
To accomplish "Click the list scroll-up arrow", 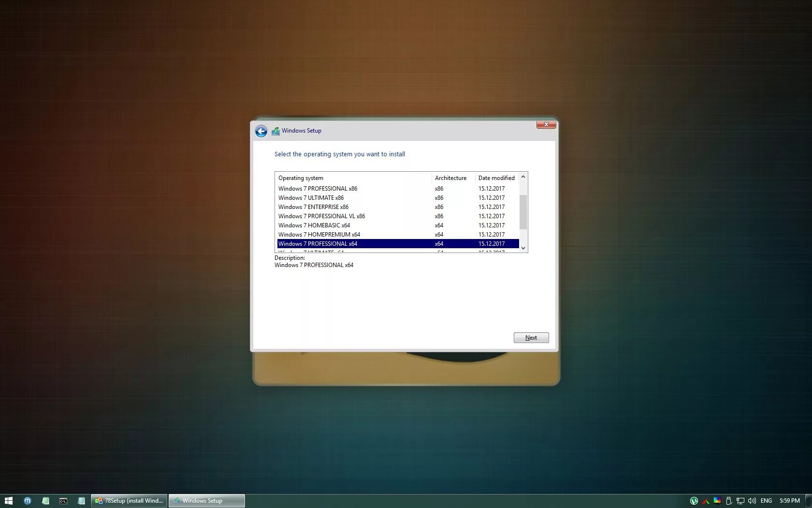I will click(523, 177).
